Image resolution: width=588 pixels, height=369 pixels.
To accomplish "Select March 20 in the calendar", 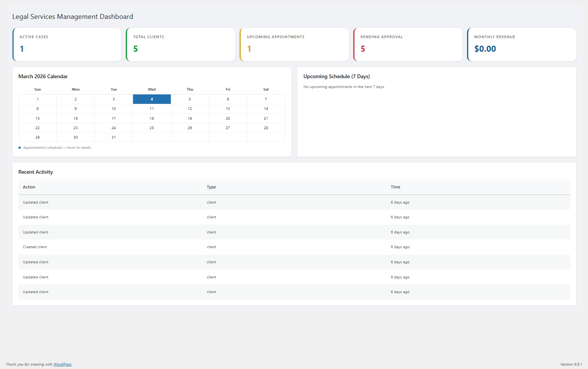I will (x=228, y=119).
